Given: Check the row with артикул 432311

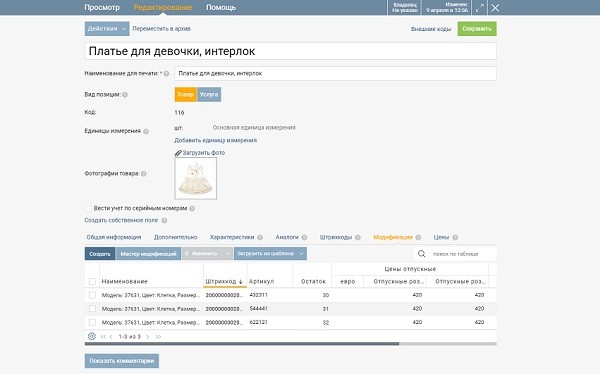Looking at the screenshot, I should click(92, 295).
